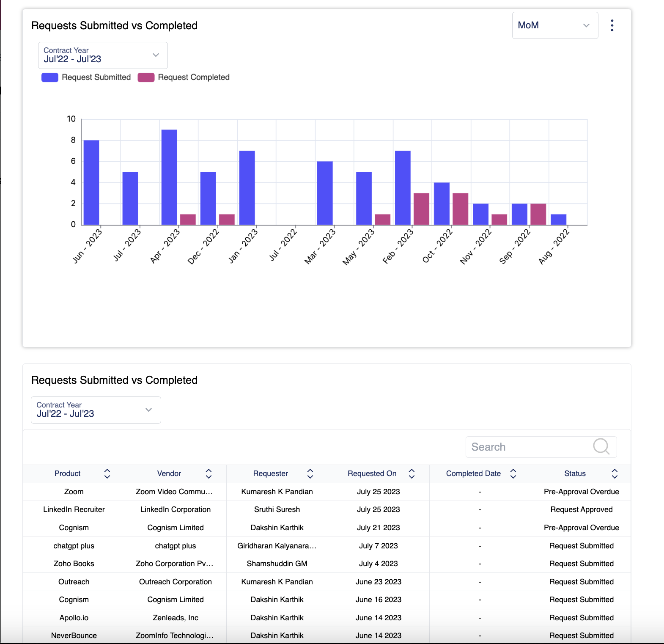Image resolution: width=664 pixels, height=644 pixels.
Task: Select the Jan - 2023 submitted bar
Action: pos(247,188)
